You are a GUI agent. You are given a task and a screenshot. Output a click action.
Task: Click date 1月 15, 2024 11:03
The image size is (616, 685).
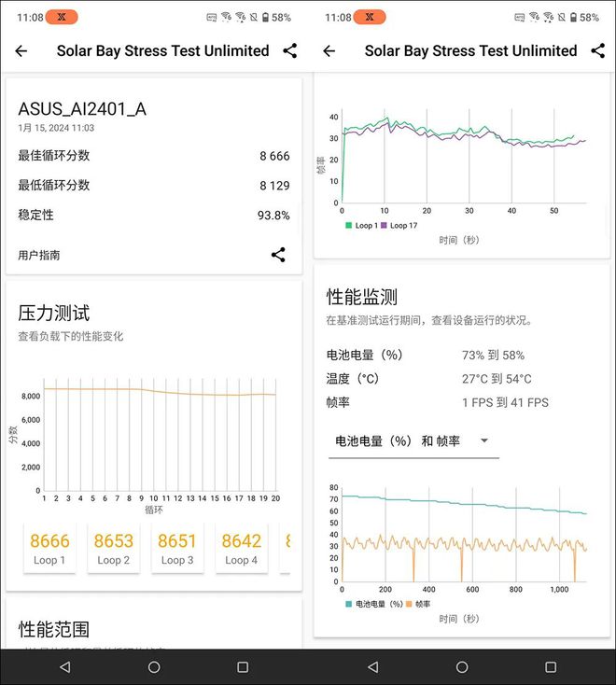56,128
